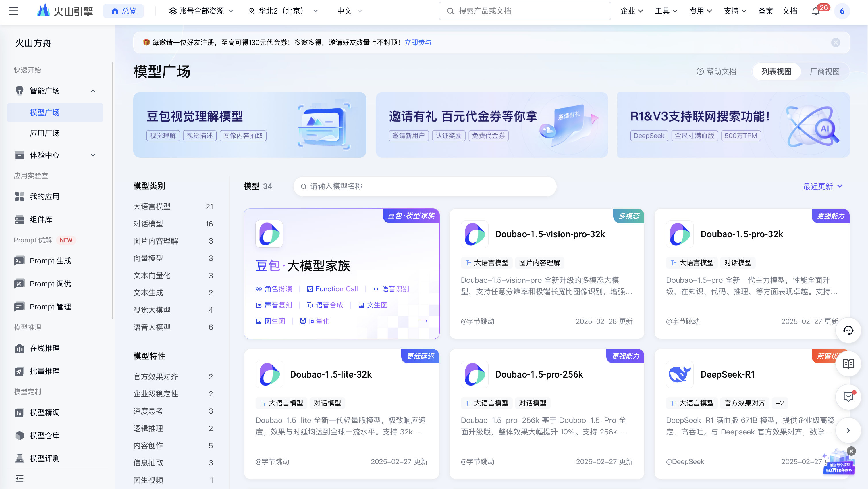The image size is (868, 489).
Task: Open the 支持 menu dropdown
Action: click(735, 11)
